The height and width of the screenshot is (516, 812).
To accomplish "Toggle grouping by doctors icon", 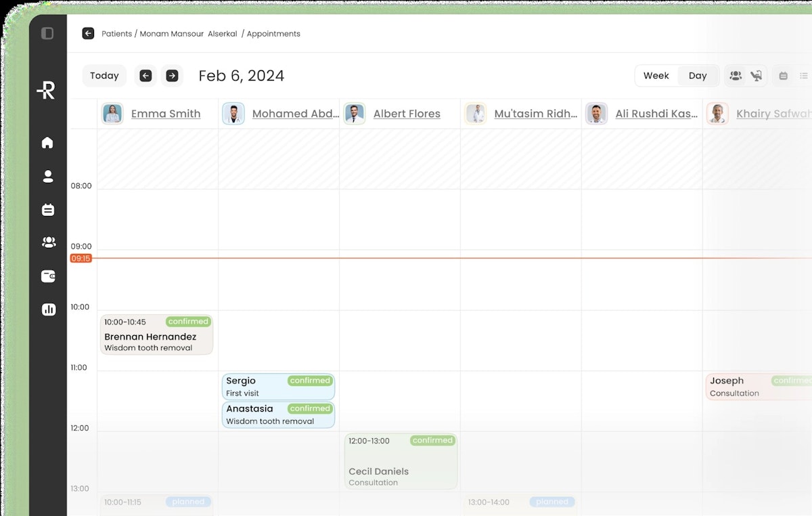I will coord(736,76).
